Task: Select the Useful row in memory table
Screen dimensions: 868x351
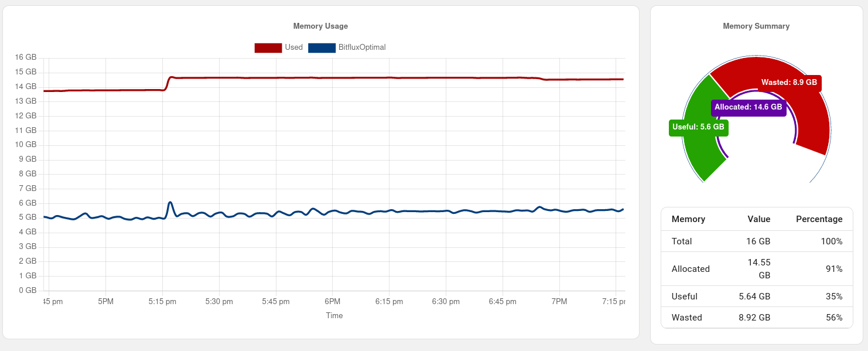Action: (x=757, y=297)
